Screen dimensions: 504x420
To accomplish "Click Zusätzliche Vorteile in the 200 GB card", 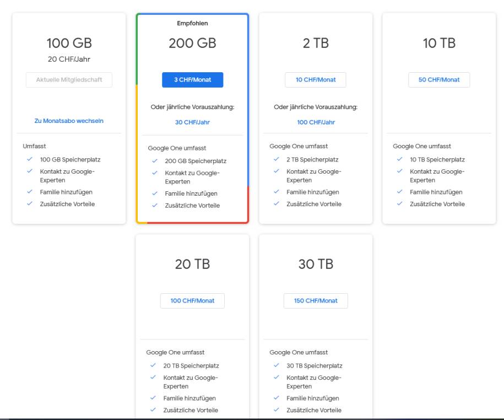I will click(x=192, y=205).
